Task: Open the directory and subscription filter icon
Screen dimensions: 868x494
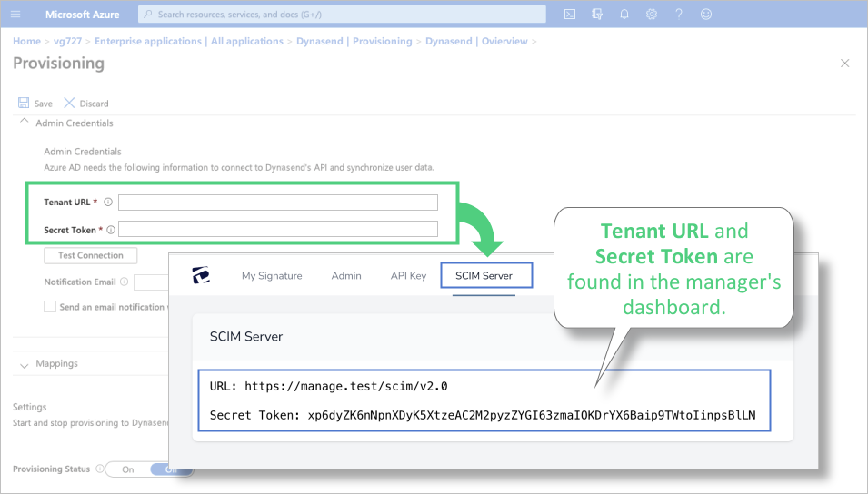Action: coord(597,15)
